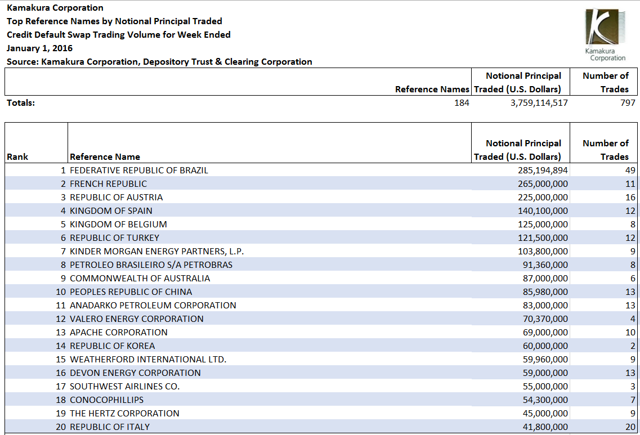640x435 pixels.
Task: Click ANADARKO PETROLEUM CORPORATION cell
Action: click(153, 305)
